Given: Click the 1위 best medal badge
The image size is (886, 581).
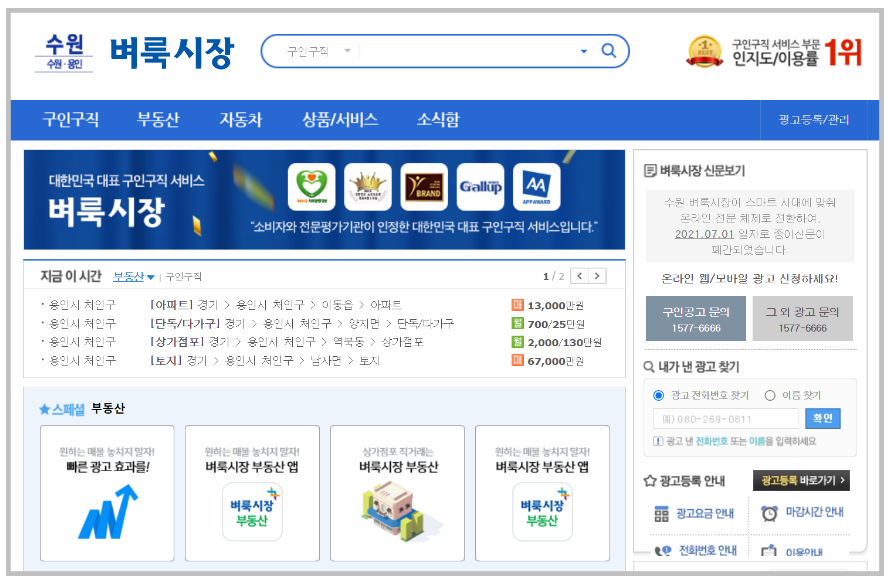Looking at the screenshot, I should coord(704,51).
